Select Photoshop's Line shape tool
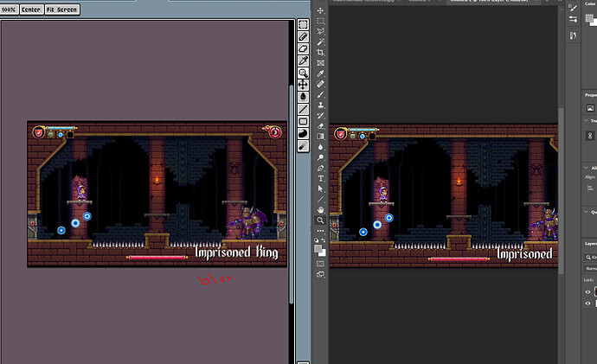This screenshot has height=364, width=597. pyautogui.click(x=321, y=200)
